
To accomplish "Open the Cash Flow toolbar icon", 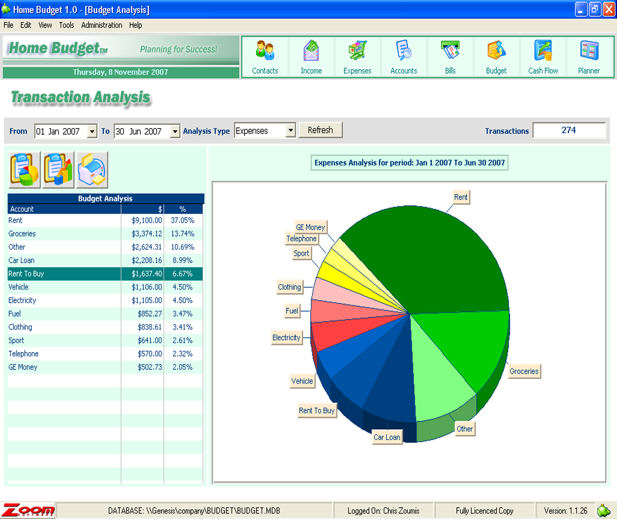I will point(543,57).
